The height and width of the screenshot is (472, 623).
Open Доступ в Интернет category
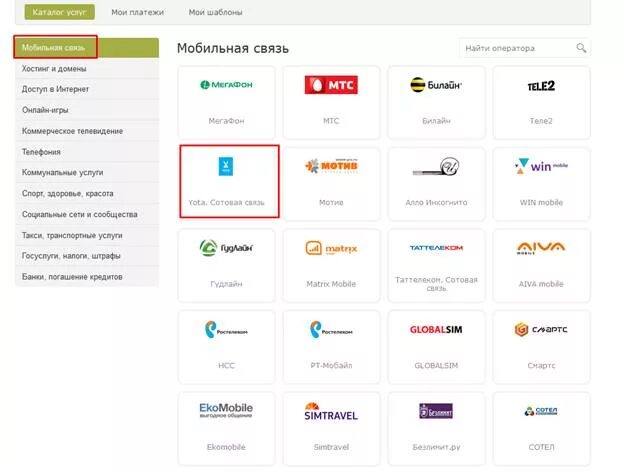pos(87,89)
